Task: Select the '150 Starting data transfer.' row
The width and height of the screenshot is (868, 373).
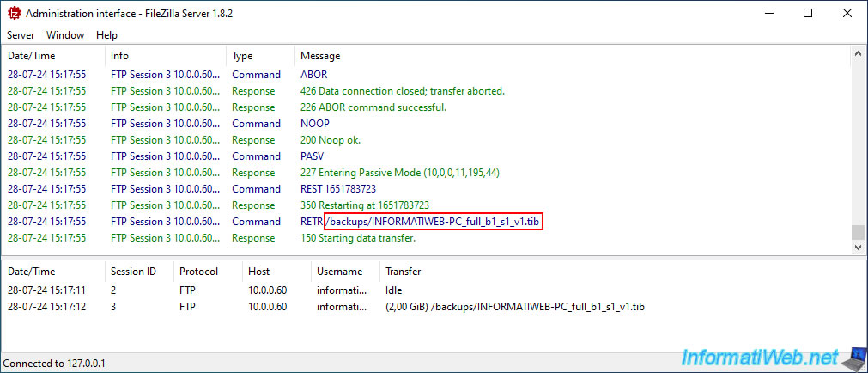Action: tap(428, 238)
